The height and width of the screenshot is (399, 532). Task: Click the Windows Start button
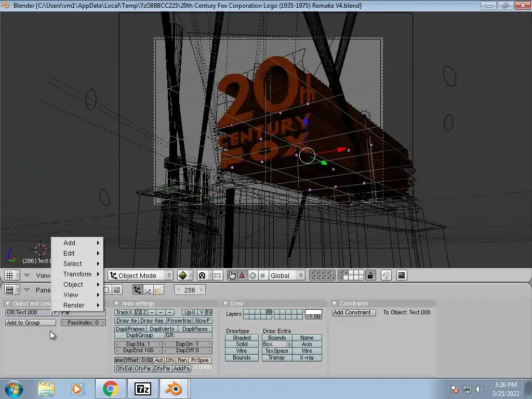click(x=14, y=389)
